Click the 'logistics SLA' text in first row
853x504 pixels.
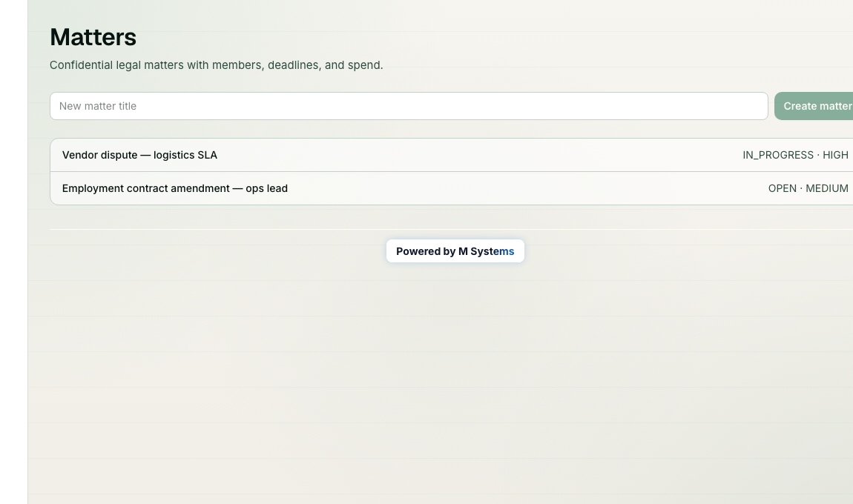tap(185, 155)
